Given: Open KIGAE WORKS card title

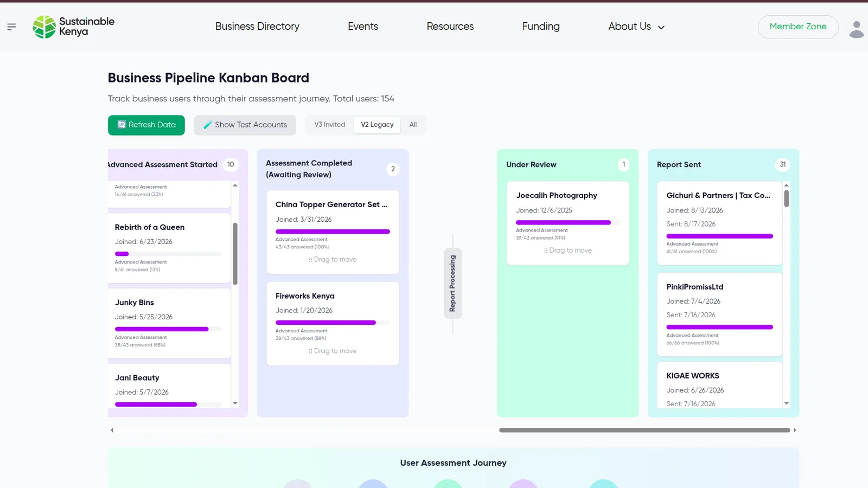Looking at the screenshot, I should [x=693, y=376].
